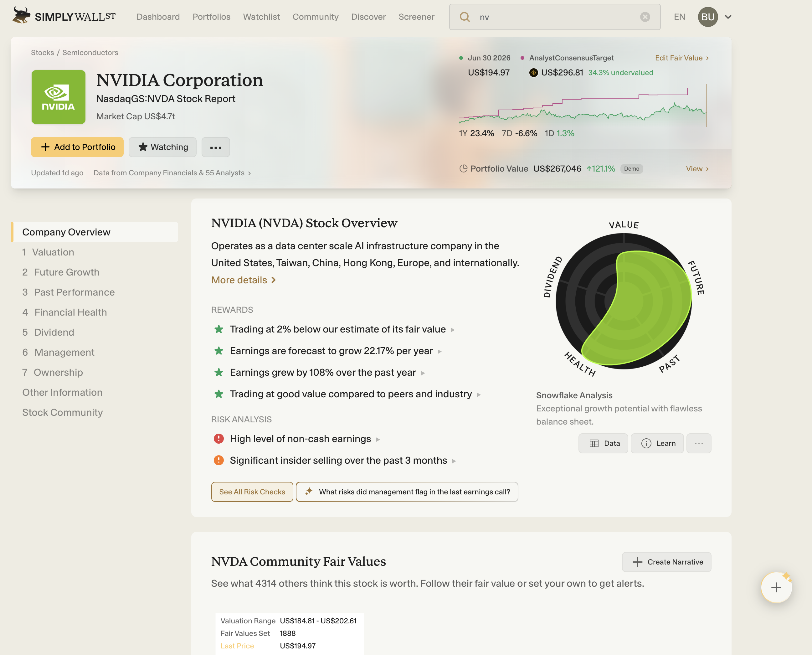
Task: Open Watchlist in top navigation
Action: (261, 17)
